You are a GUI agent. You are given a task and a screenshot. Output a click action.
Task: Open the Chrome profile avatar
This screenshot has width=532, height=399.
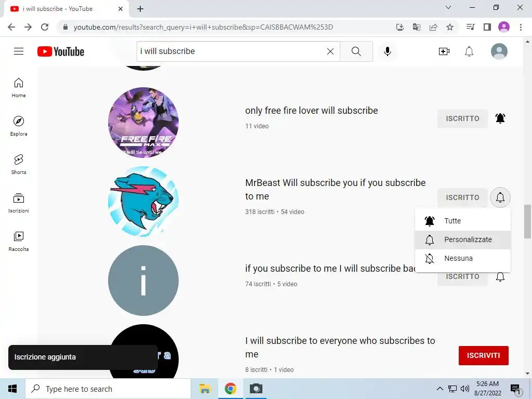click(x=504, y=27)
